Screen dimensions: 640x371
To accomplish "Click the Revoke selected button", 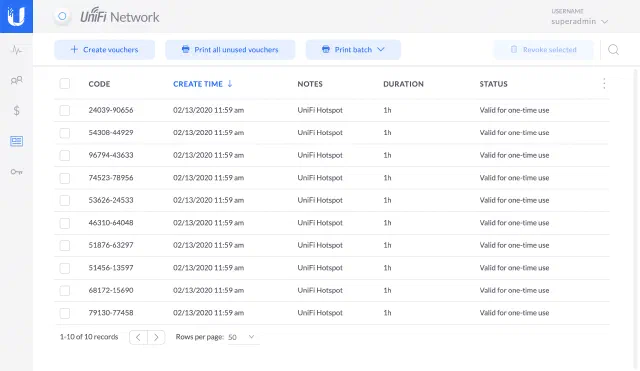I will pyautogui.click(x=544, y=50).
